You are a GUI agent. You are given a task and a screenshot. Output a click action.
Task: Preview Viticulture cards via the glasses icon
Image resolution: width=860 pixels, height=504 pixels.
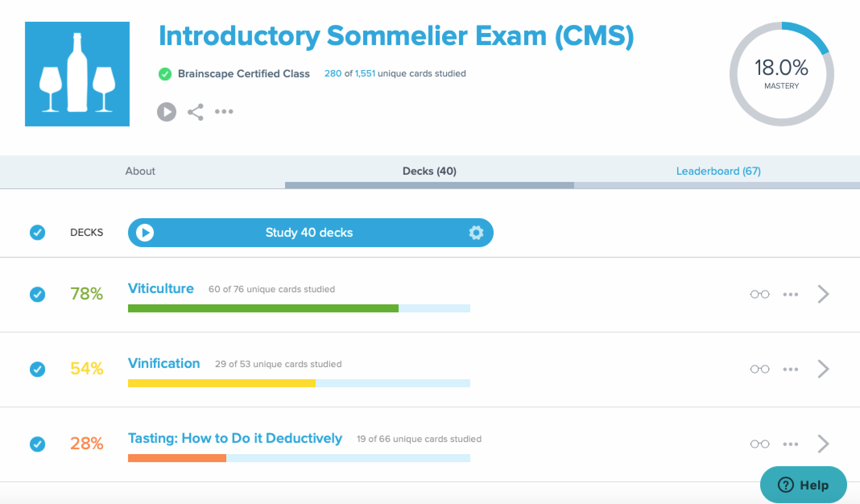[760, 294]
